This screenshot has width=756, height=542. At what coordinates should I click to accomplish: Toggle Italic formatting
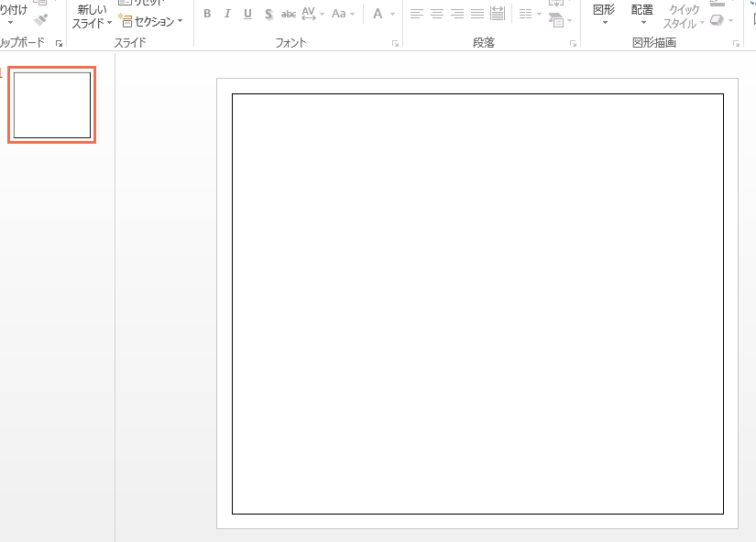[227, 14]
